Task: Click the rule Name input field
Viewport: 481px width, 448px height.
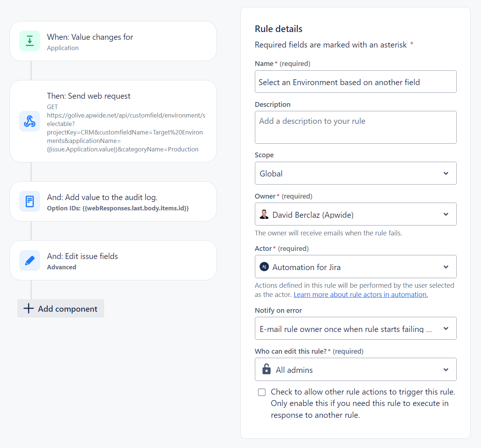Action: point(355,82)
